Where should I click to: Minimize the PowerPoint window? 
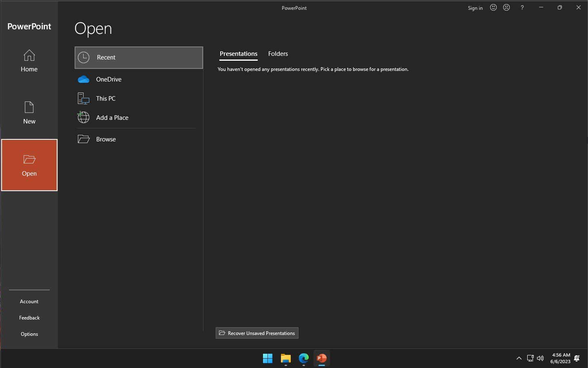tap(541, 7)
